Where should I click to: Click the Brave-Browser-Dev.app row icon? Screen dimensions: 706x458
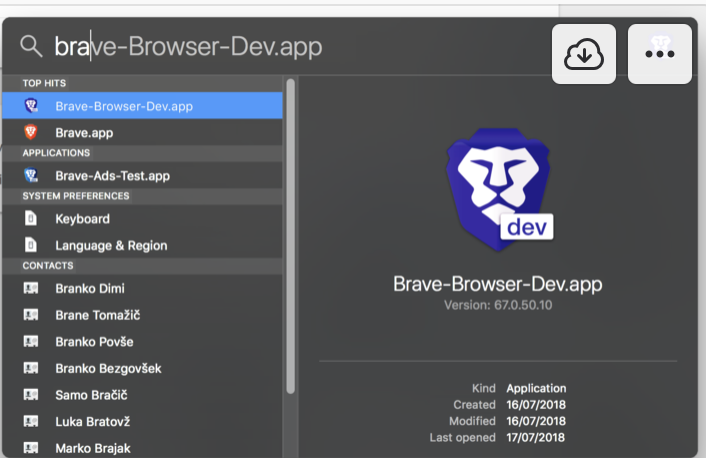31,106
